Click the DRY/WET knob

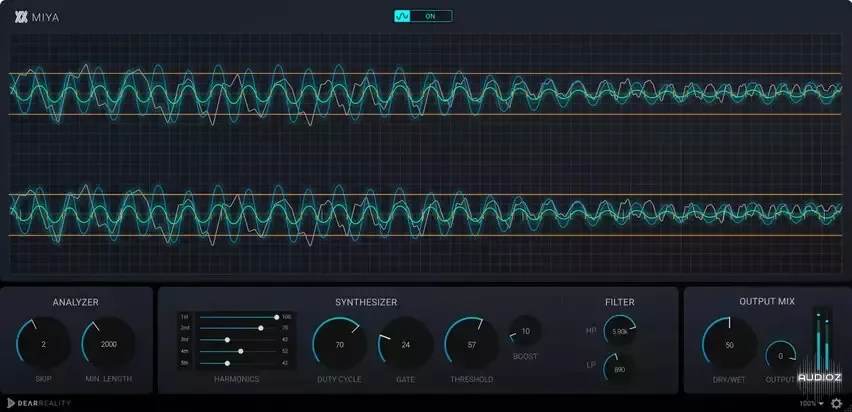click(x=729, y=345)
